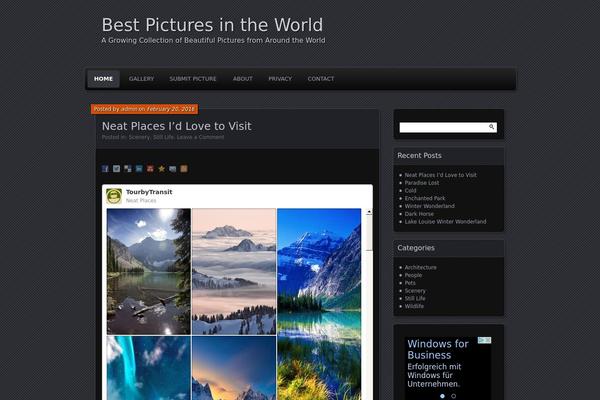
Task: Open recent post Neat Places I'd Love to Visit
Action: point(440,175)
